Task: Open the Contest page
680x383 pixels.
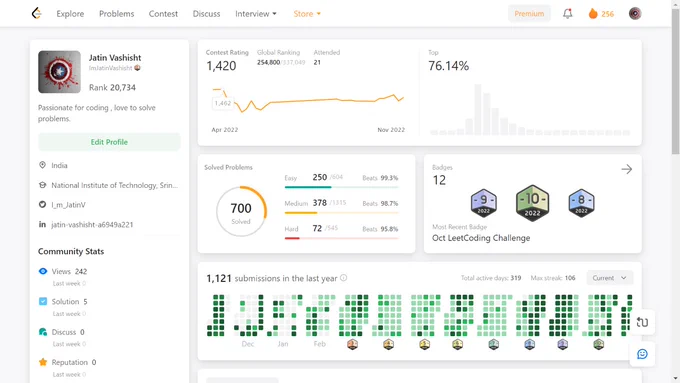Action: pos(163,14)
